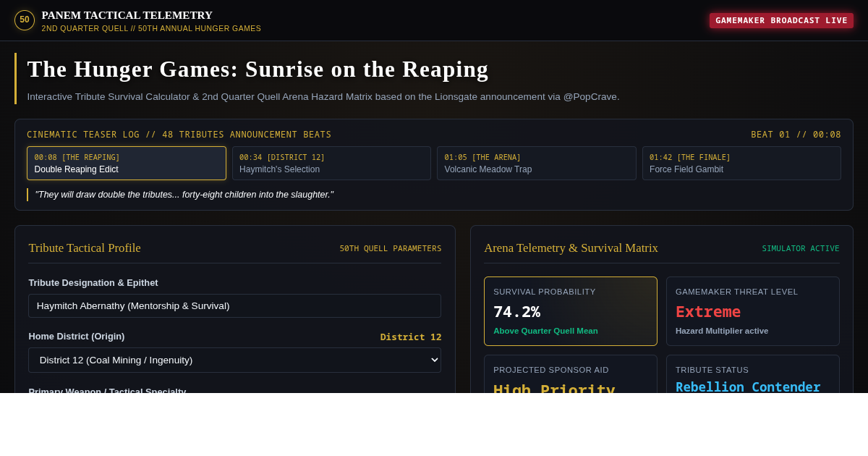Click the Tribute Designation input field

tap(235, 305)
